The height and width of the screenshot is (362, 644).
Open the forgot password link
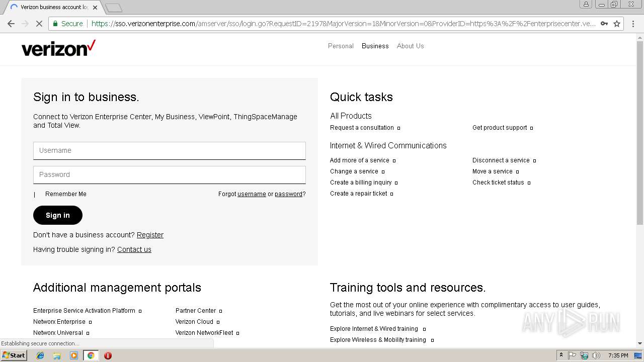[x=288, y=194]
